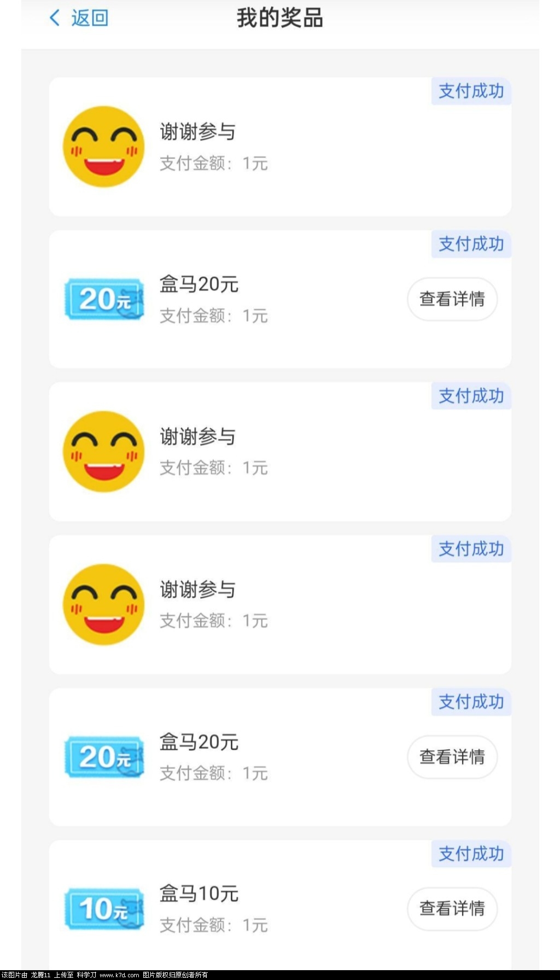View details of first 盒马20元 prize
560x980 pixels.
(452, 299)
